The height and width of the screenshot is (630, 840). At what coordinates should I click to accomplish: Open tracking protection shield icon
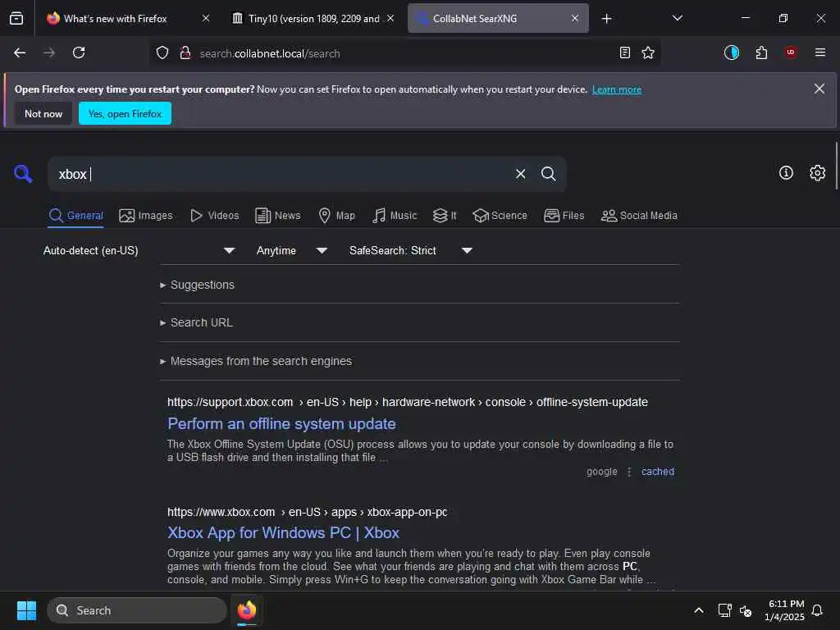click(x=162, y=52)
